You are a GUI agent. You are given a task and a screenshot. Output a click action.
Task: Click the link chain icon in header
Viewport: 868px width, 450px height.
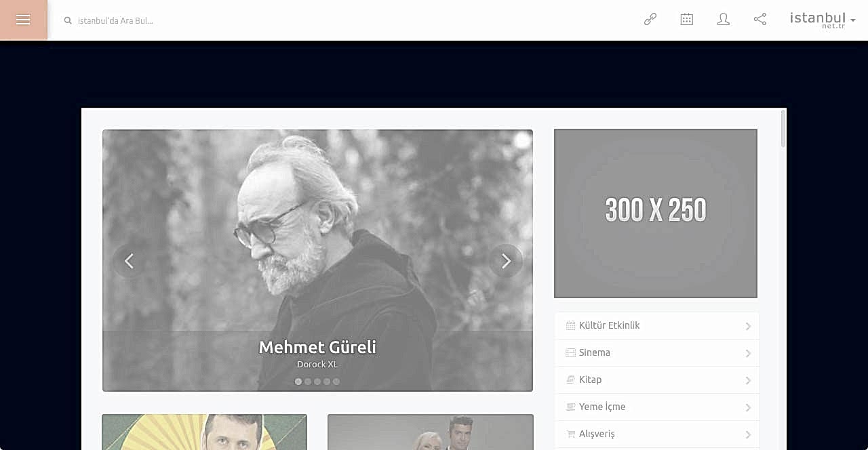coord(650,19)
